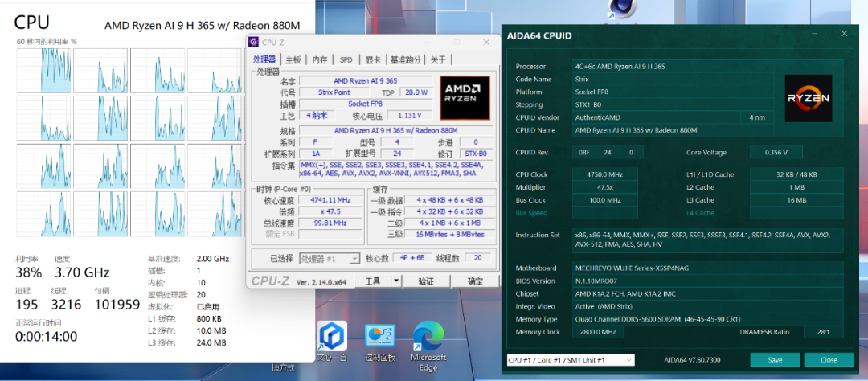Click the TDP 28.0 W field
The image size is (868, 381).
416,92
